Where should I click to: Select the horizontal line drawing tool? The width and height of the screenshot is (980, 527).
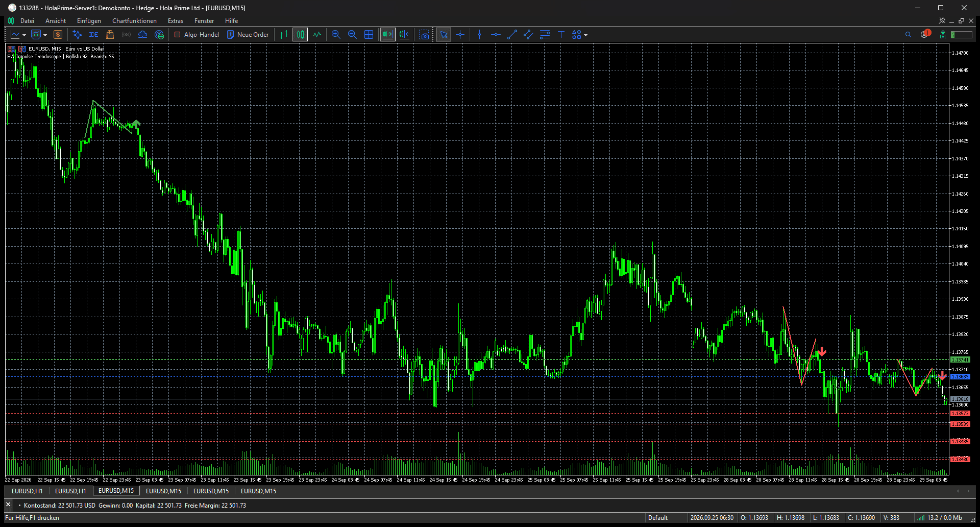click(x=496, y=35)
